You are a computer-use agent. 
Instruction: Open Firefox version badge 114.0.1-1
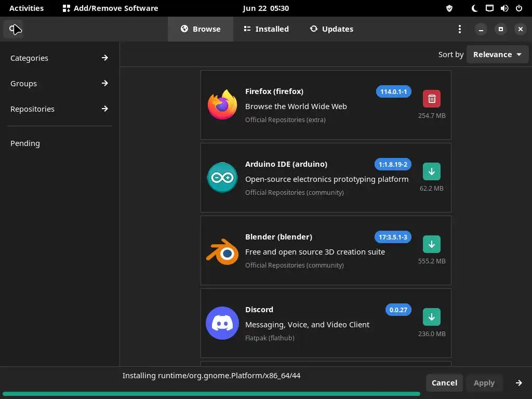394,91
